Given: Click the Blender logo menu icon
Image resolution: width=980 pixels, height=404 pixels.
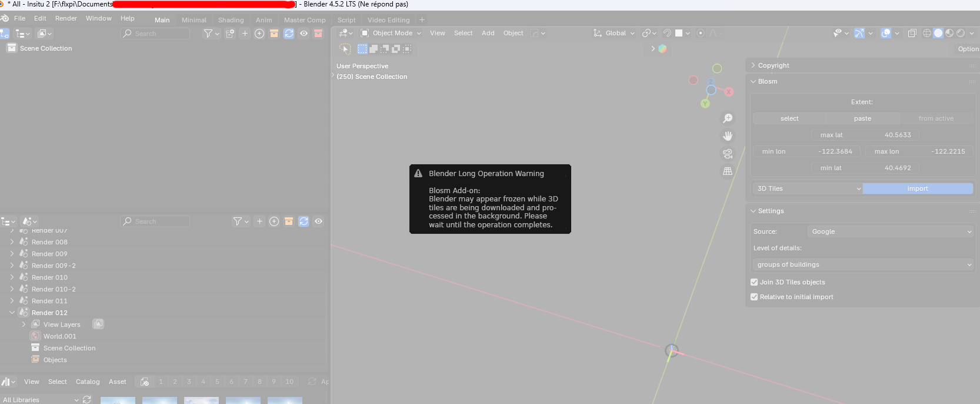Looking at the screenshot, I should tap(5, 18).
